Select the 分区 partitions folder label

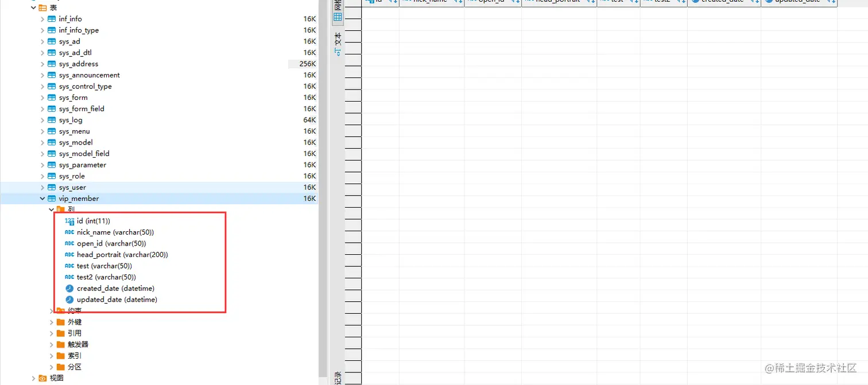tap(75, 367)
